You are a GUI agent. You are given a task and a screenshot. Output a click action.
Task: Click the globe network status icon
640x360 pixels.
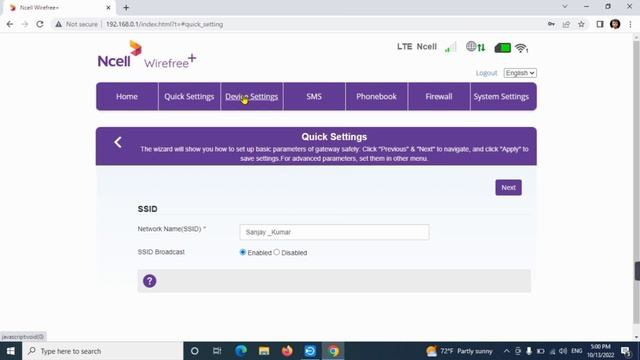tap(476, 47)
